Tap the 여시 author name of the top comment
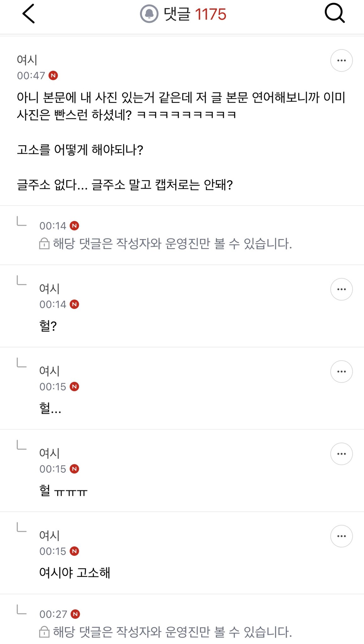Screen dimensions: 364x644 pos(27,60)
